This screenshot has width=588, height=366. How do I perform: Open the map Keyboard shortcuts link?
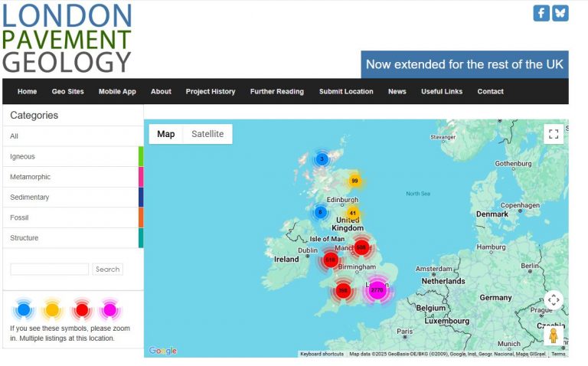pyautogui.click(x=322, y=354)
